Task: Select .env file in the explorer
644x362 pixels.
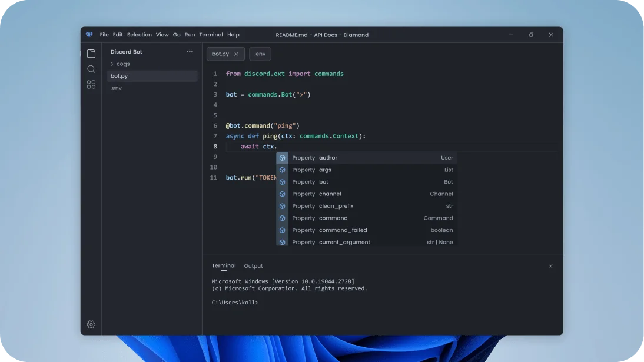Action: click(x=117, y=88)
